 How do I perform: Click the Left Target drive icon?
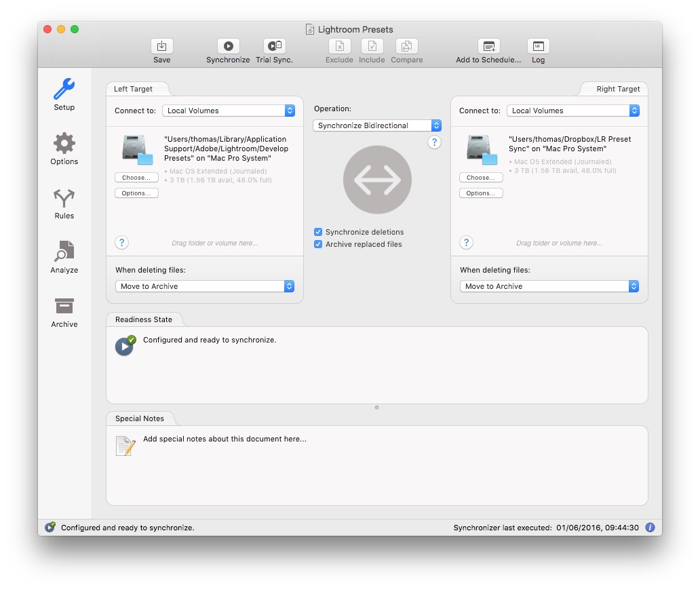[x=137, y=150]
